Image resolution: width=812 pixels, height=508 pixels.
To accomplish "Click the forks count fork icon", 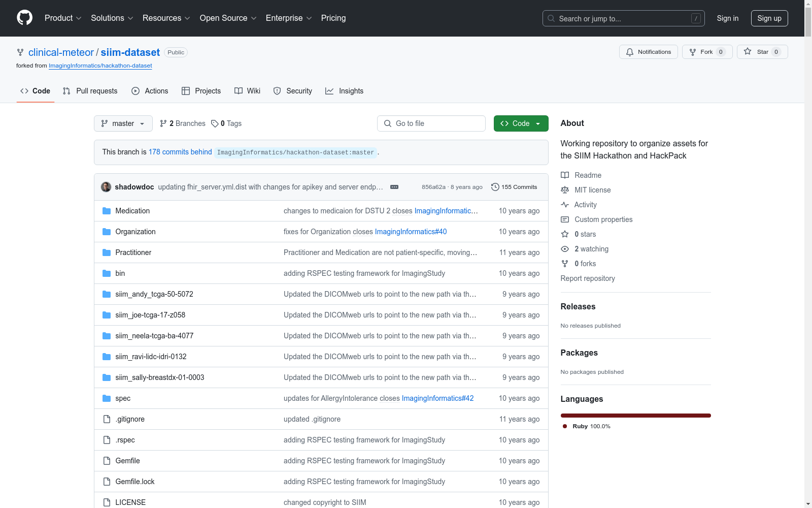I will pyautogui.click(x=565, y=264).
